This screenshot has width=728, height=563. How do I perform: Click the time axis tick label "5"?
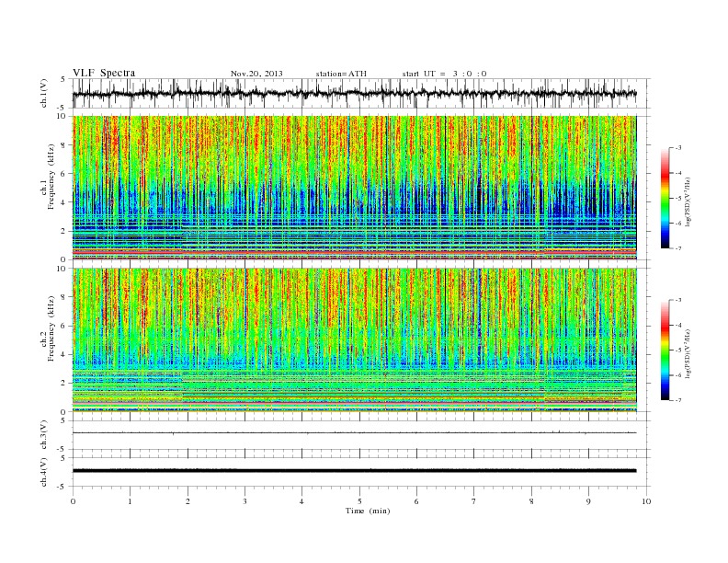pyautogui.click(x=359, y=501)
